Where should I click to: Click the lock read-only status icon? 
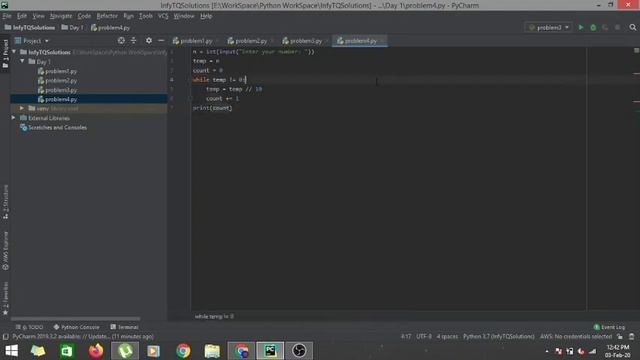point(620,336)
